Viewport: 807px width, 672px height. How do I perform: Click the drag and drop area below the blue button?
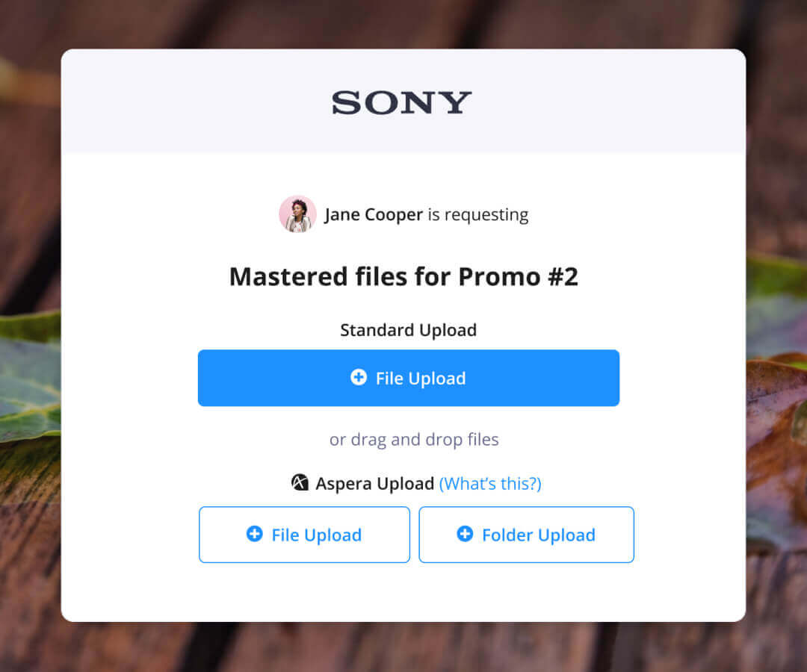coord(413,439)
